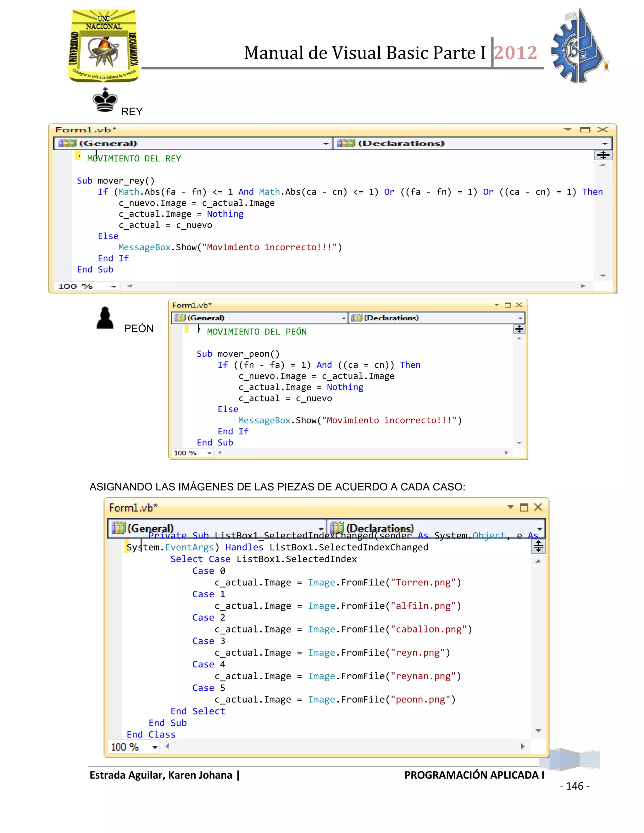Open the 100 % zoom dropdown in ListBox1 window
644x833 pixels.
pos(154,747)
